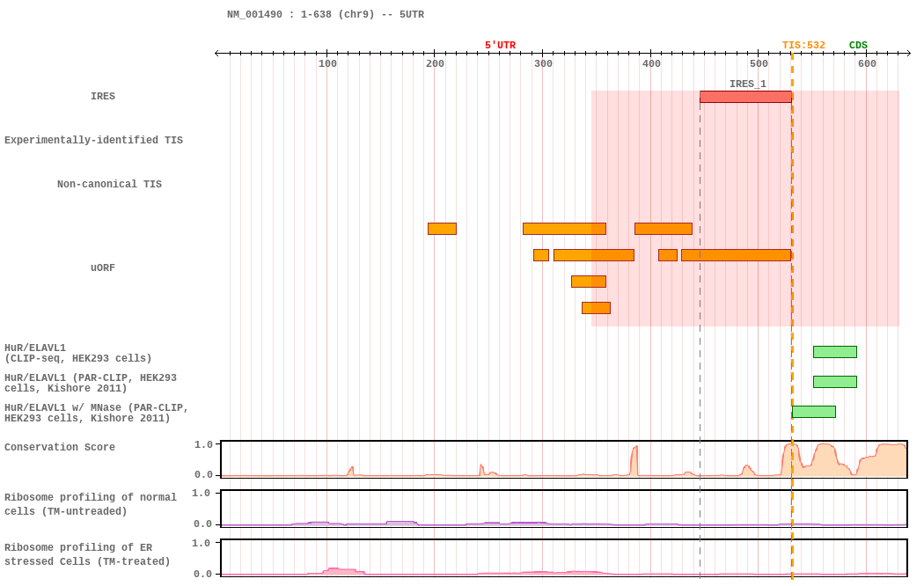Click the Conservation Score plot area
924x586 pixels.
563,459
